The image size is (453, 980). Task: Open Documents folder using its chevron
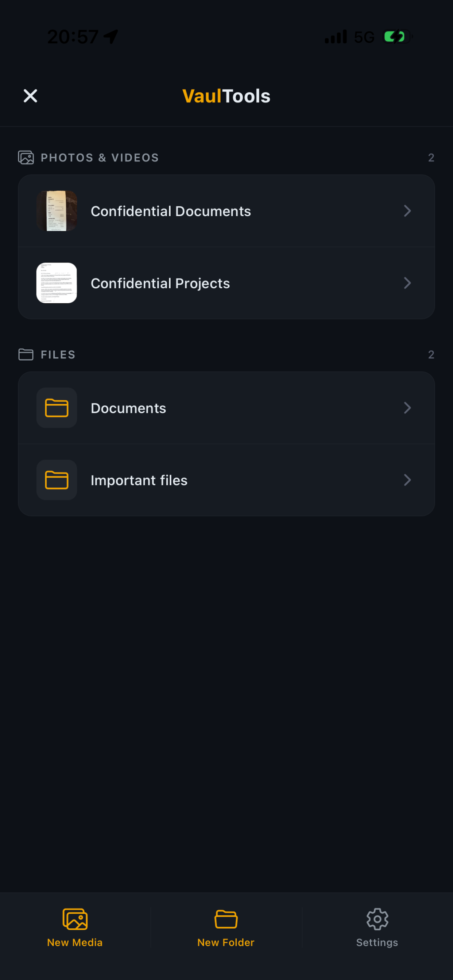[x=407, y=408]
